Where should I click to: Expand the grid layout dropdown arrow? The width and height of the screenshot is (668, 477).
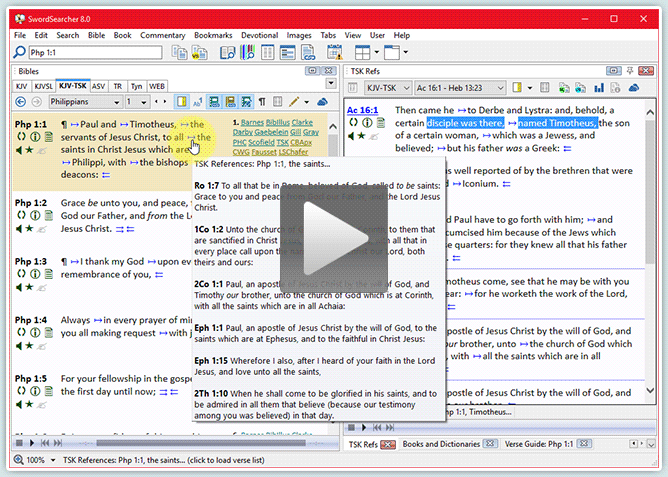tap(377, 52)
